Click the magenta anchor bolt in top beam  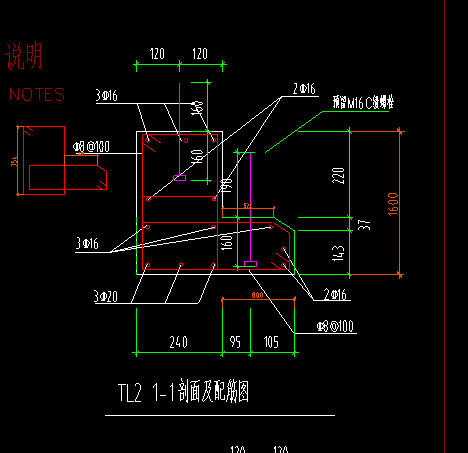[180, 132]
